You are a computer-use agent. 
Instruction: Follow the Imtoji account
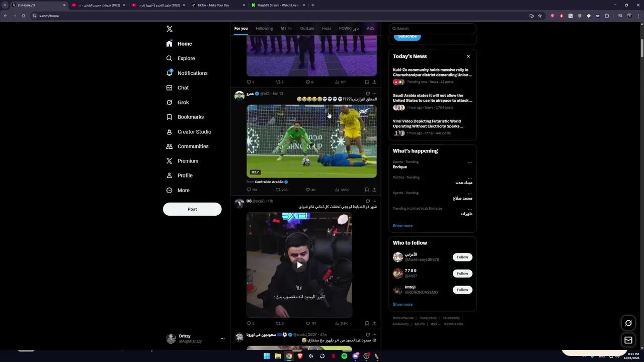pos(462,290)
